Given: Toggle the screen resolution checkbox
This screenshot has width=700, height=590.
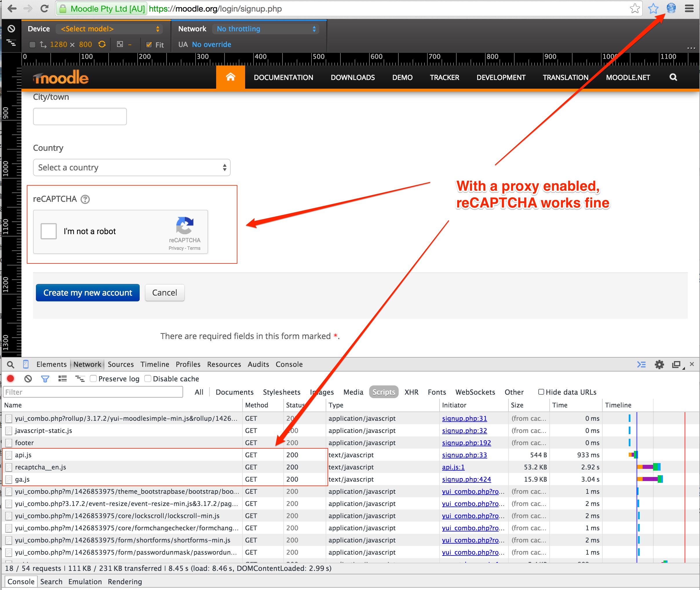Looking at the screenshot, I should [x=32, y=45].
